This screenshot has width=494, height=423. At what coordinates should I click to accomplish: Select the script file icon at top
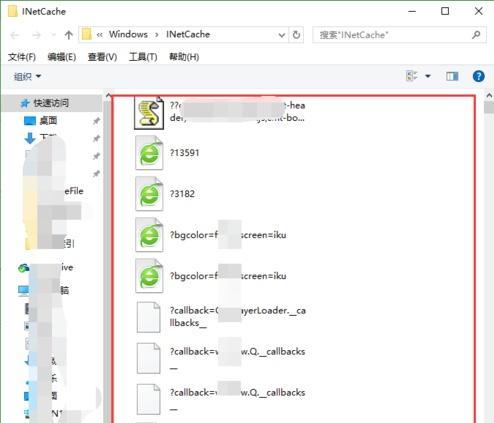coord(149,113)
